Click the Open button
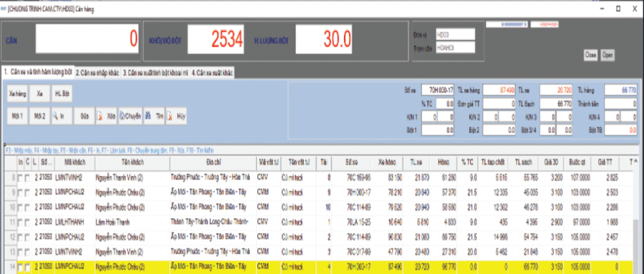 [608, 55]
